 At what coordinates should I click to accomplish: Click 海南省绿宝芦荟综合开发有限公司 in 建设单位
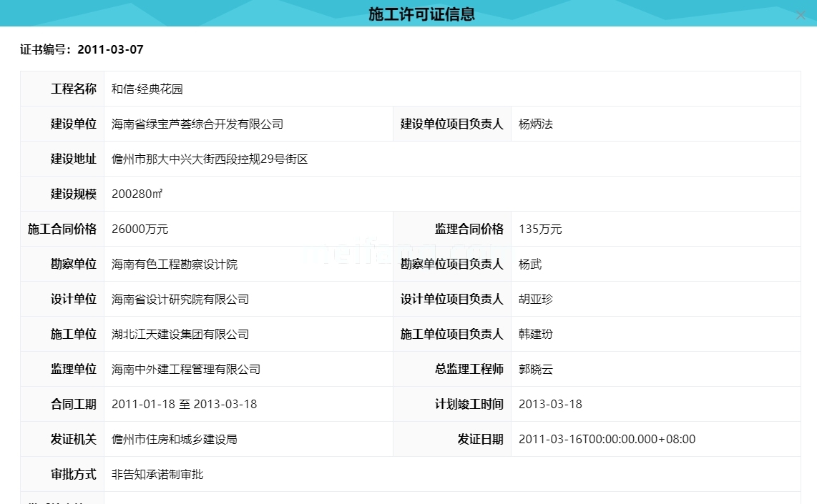pyautogui.click(x=197, y=124)
